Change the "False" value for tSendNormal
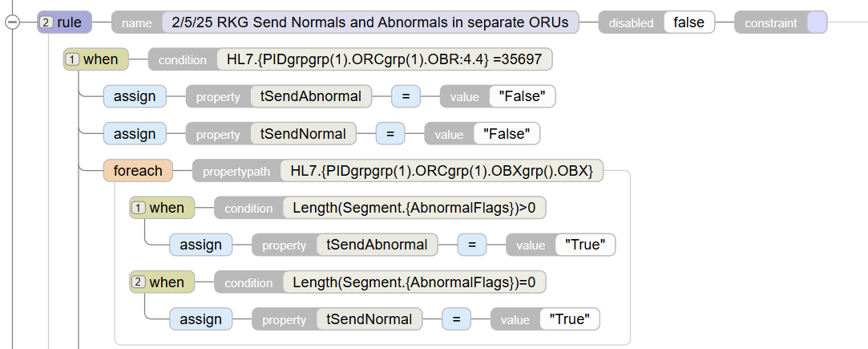 point(507,133)
